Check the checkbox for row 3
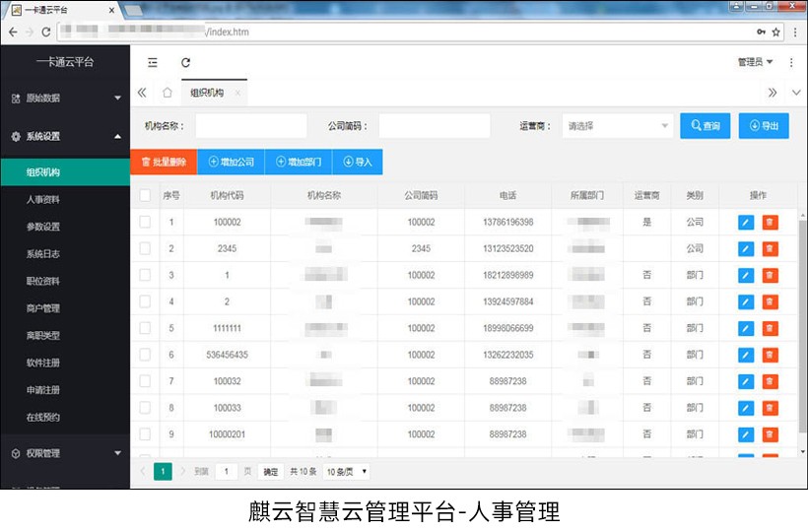Screen dimensions: 808x532 [x=145, y=275]
